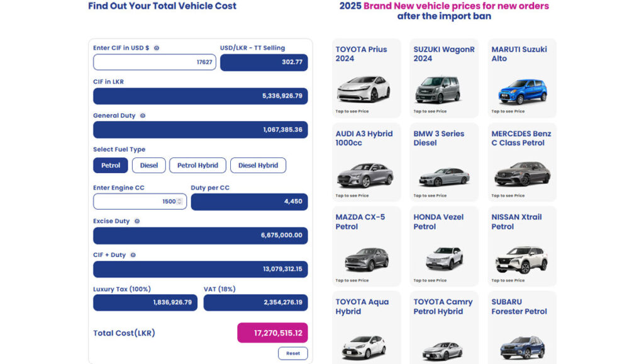Image resolution: width=644 pixels, height=364 pixels.
Task: Click the Engine CC stepper arrows
Action: point(180,202)
